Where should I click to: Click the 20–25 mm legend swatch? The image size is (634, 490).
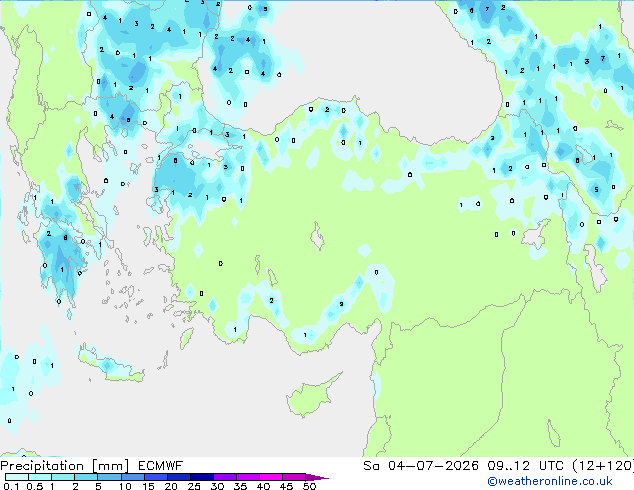(178, 477)
